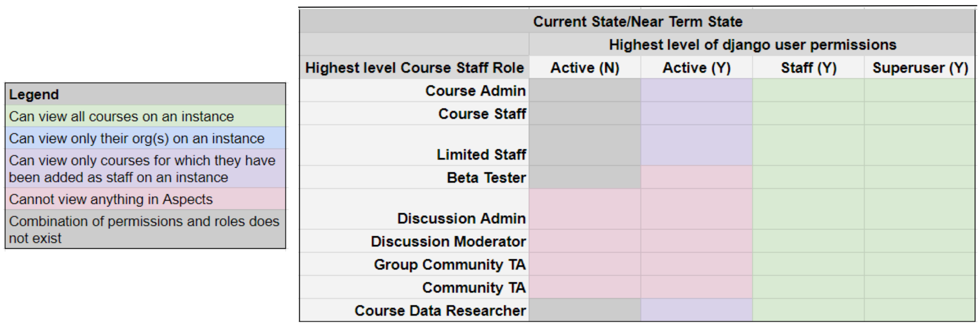Click the "Superuser (Y)" column header

click(920, 68)
